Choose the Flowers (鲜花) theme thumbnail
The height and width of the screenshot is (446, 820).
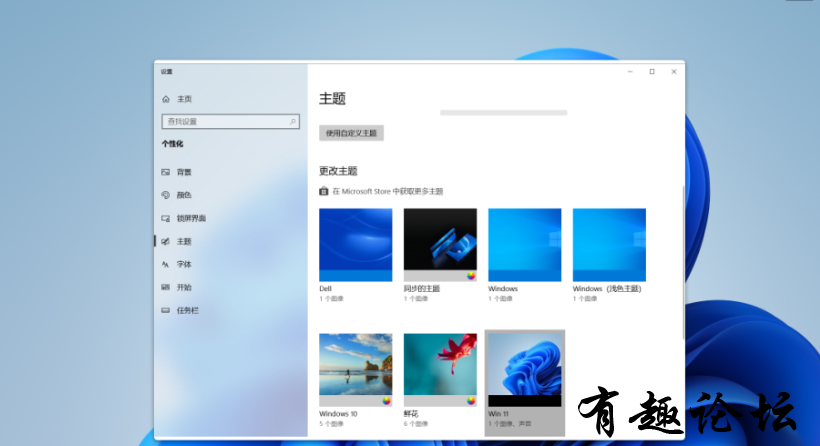[x=440, y=369]
